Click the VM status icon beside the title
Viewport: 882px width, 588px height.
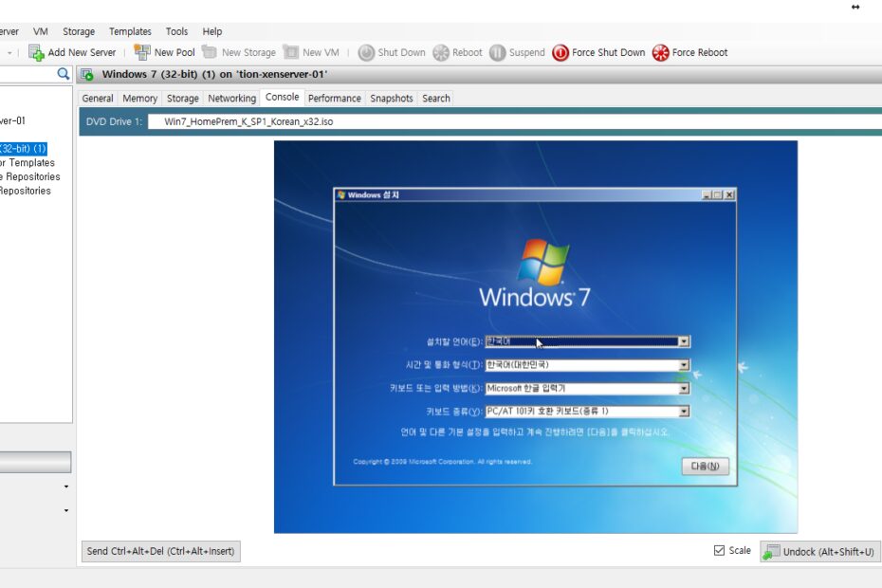pos(87,74)
